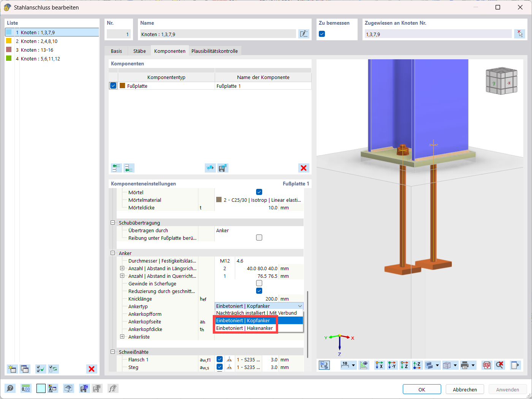The width and height of the screenshot is (532, 399).
Task: Toggle the Mörtel checkbox
Action: coord(259,192)
